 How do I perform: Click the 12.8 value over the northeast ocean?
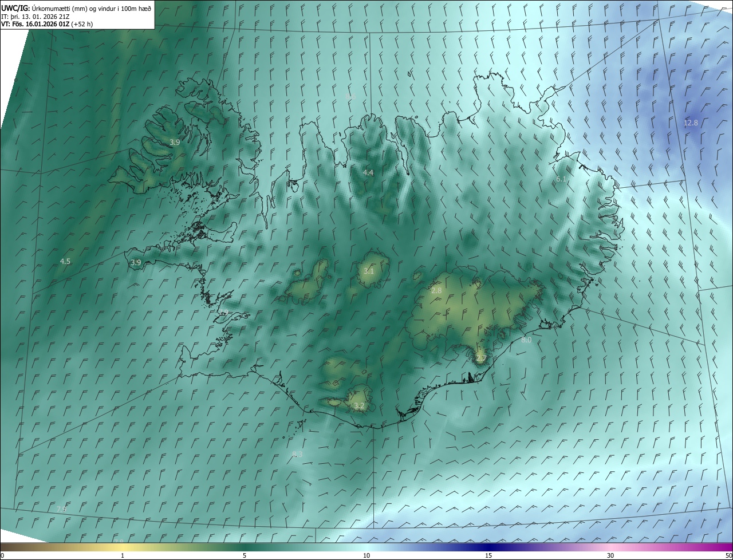click(x=691, y=123)
